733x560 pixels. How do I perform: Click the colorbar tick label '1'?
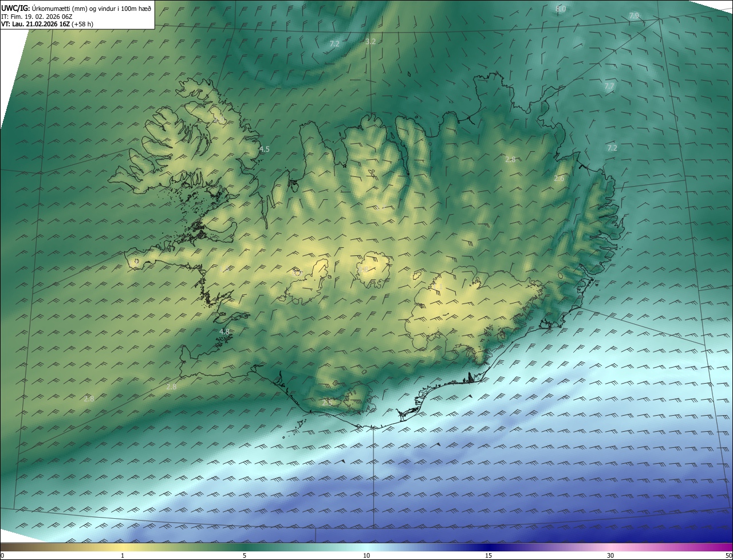(123, 555)
